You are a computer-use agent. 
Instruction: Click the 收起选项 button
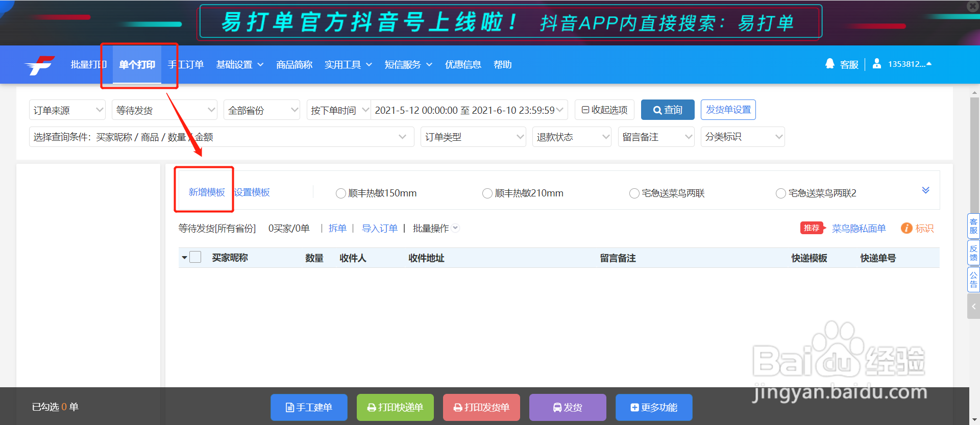tap(604, 110)
